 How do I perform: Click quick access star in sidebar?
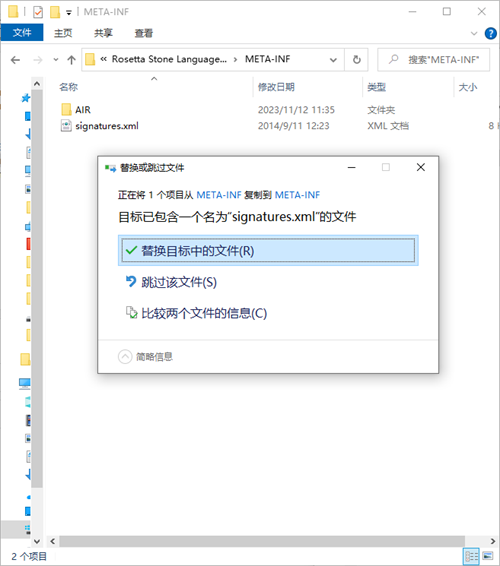point(25,98)
